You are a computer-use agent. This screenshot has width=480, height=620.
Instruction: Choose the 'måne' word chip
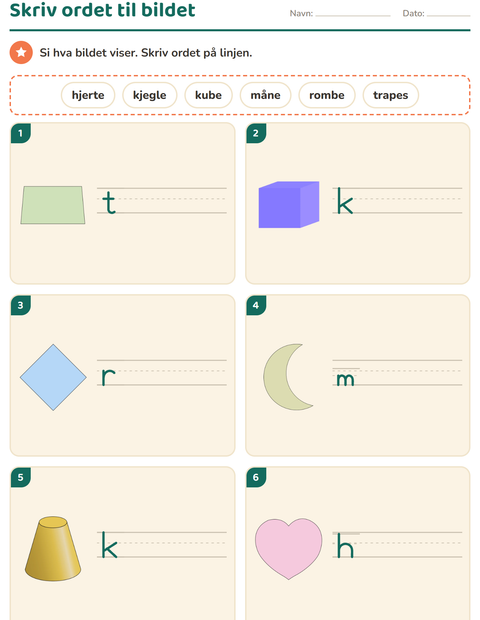265,95
